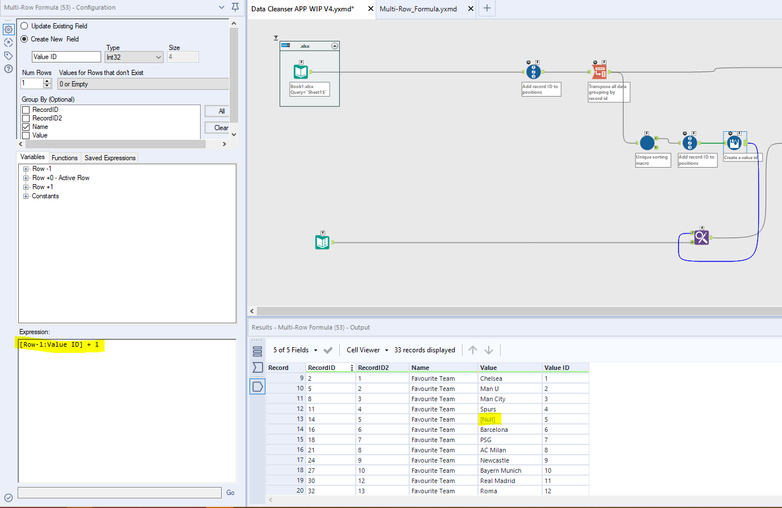Click the Value ID field name input
This screenshot has height=508, width=782.
(x=66, y=58)
